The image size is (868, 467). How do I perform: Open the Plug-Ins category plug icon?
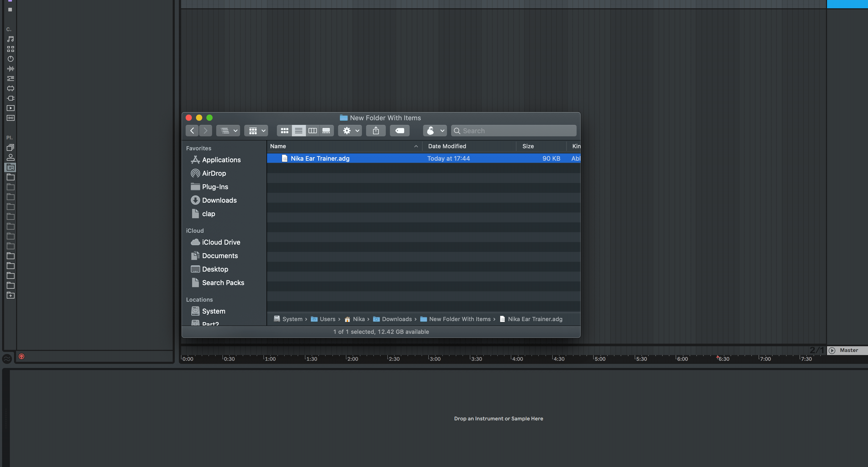tap(10, 98)
